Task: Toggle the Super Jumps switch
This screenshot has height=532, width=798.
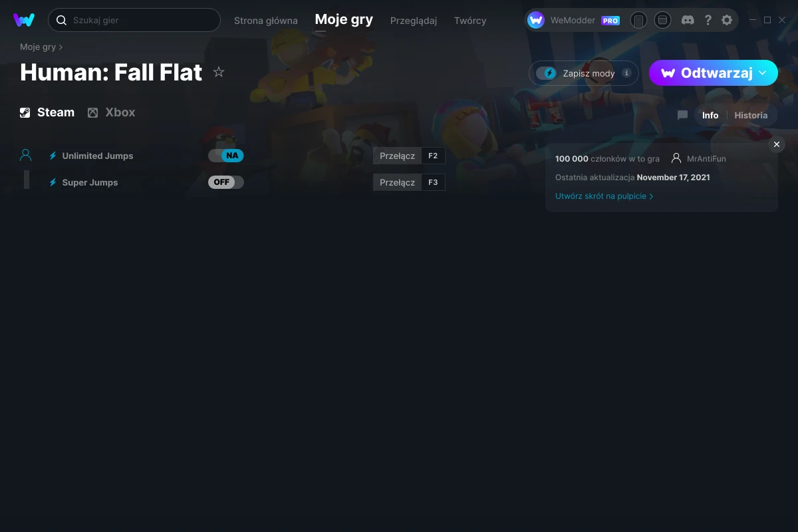Action: coord(226,182)
